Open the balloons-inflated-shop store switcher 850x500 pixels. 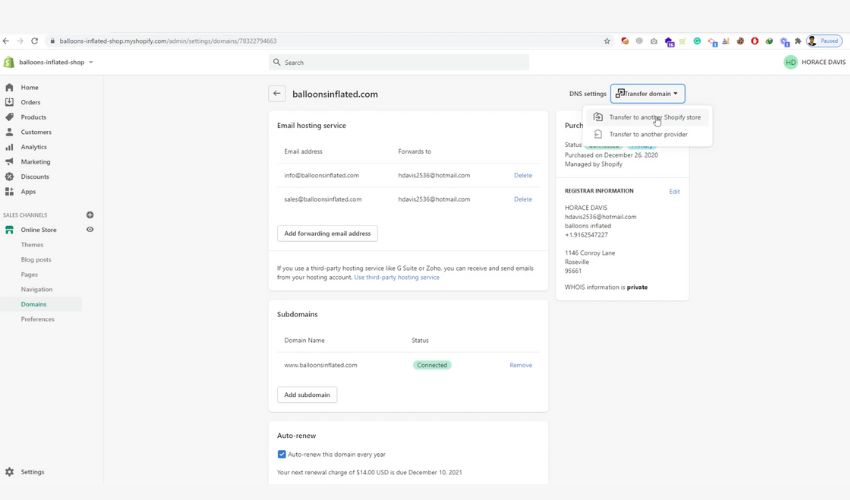(56, 62)
